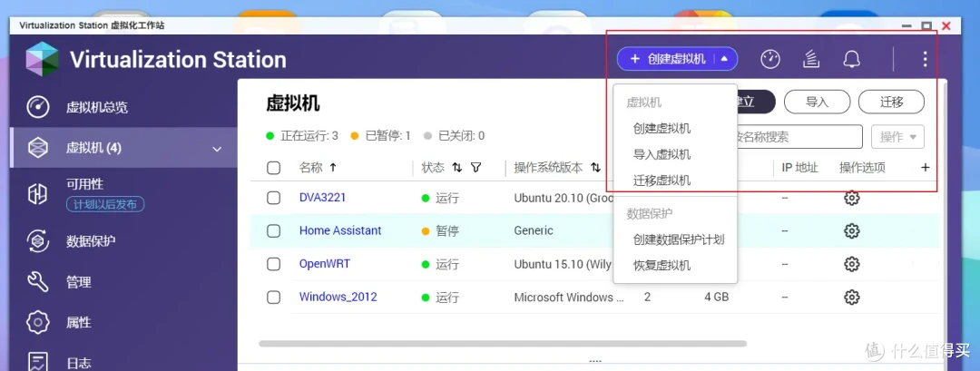Open settings gear for Home Assistant
The height and width of the screenshot is (371, 980).
(851, 230)
